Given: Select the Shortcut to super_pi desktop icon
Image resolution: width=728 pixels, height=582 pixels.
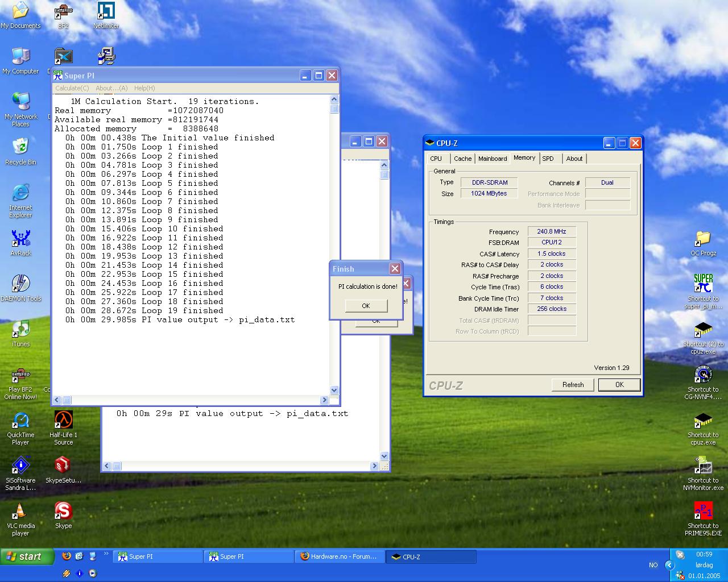Looking at the screenshot, I should click(704, 292).
